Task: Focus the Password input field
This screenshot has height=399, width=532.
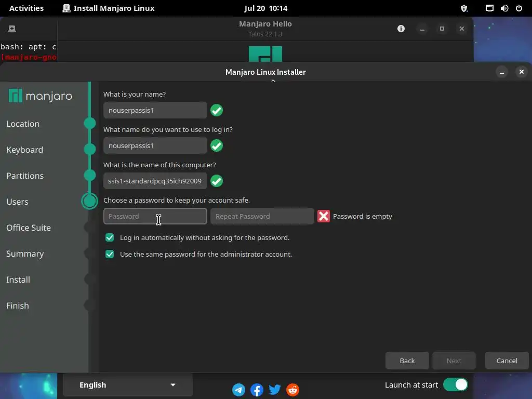Action: pos(155,216)
